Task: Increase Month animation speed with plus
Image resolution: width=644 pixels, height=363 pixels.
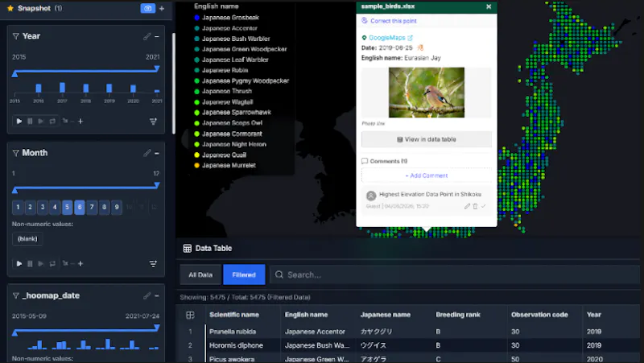Action: coord(80,264)
